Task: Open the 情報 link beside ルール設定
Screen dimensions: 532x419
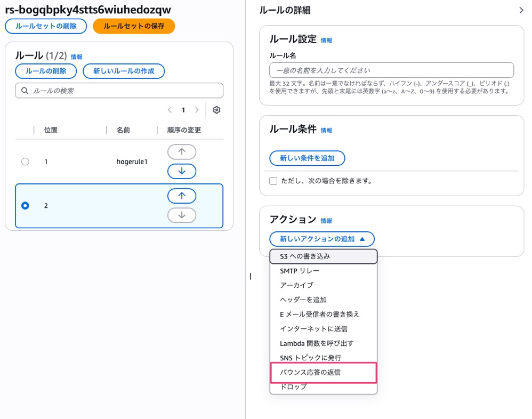Action: pos(326,41)
